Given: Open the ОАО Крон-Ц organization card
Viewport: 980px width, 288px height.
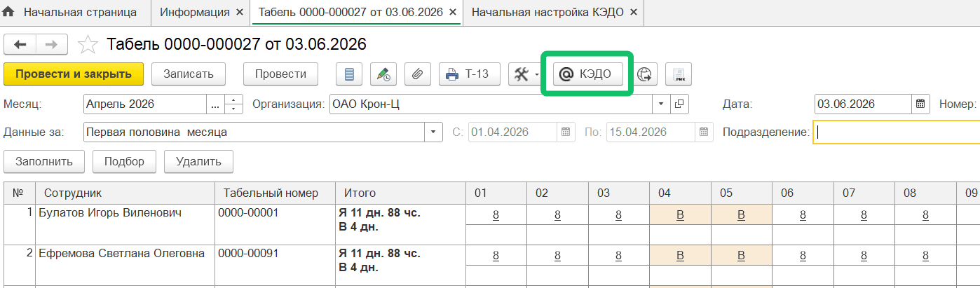Looking at the screenshot, I should 679,104.
